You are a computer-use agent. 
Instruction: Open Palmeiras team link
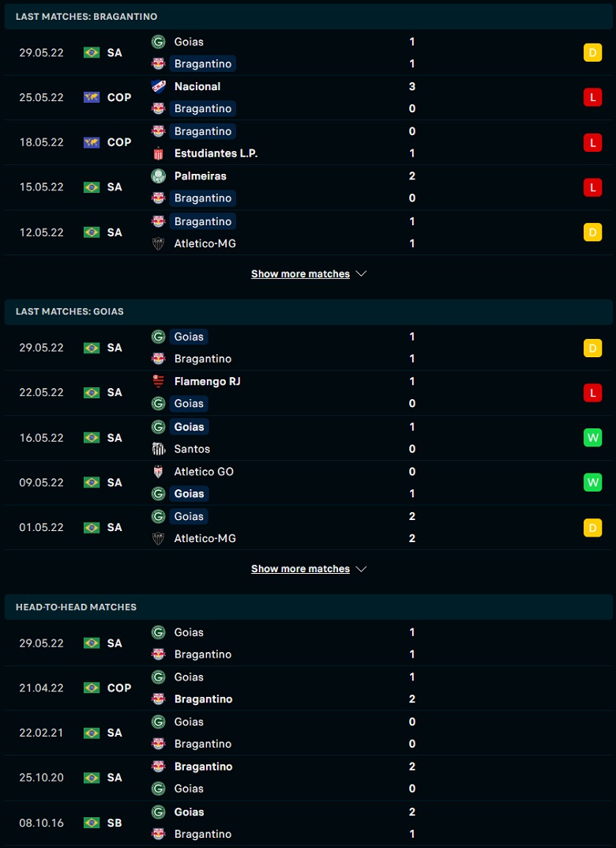(x=200, y=176)
